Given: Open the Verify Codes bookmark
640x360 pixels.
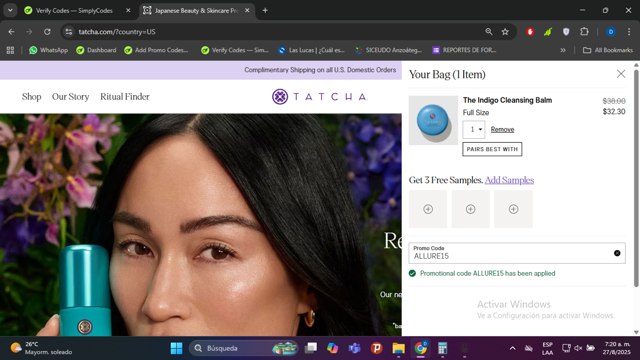Looking at the screenshot, I should 235,50.
